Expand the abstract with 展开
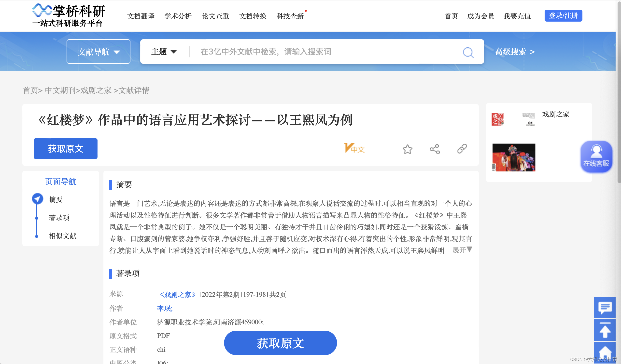This screenshot has width=621, height=364. (462, 250)
